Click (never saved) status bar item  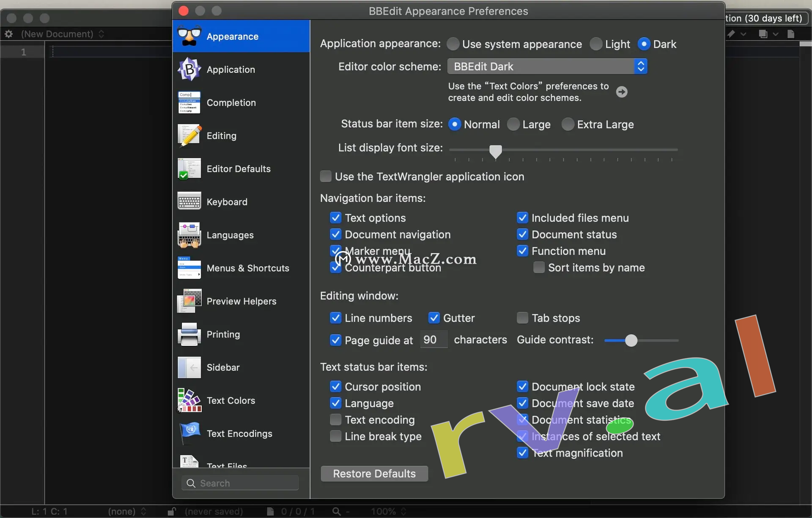[x=214, y=511]
